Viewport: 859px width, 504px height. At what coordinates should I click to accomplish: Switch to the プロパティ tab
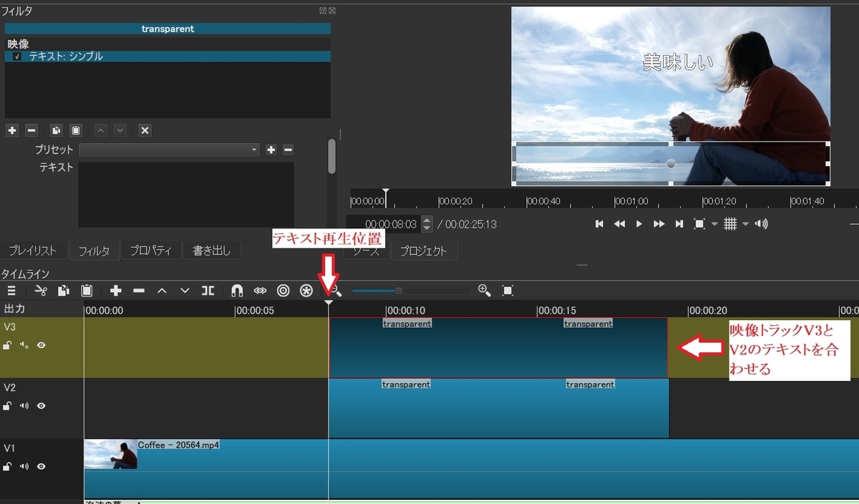coord(150,251)
